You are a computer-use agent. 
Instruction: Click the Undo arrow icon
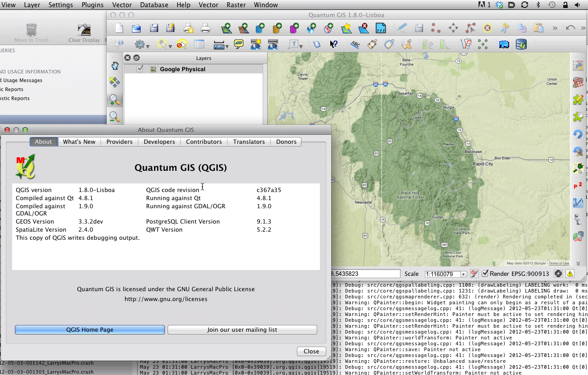point(570,28)
